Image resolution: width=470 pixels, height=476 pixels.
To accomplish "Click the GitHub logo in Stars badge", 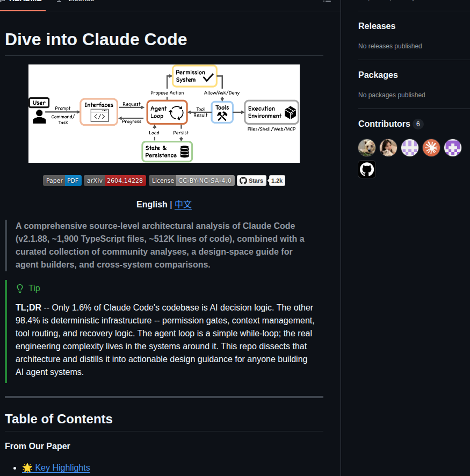I will pyautogui.click(x=243, y=181).
